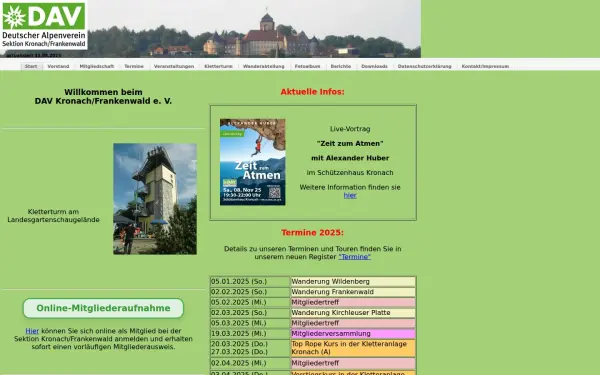Go to the Wanderabteilung page

point(264,66)
